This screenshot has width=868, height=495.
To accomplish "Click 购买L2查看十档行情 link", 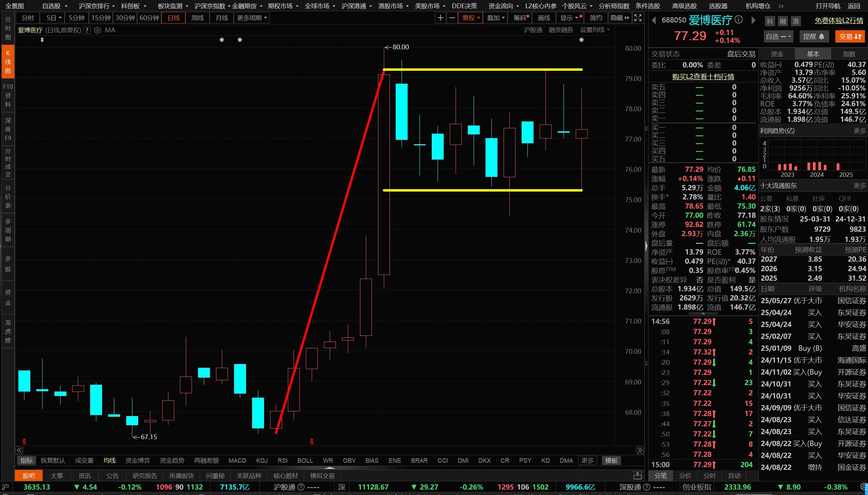I will pos(703,77).
